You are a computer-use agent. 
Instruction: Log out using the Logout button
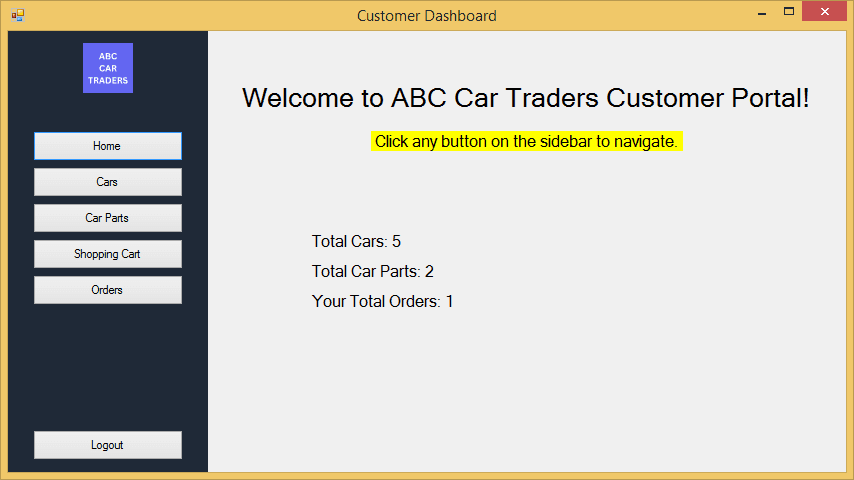pyautogui.click(x=108, y=445)
